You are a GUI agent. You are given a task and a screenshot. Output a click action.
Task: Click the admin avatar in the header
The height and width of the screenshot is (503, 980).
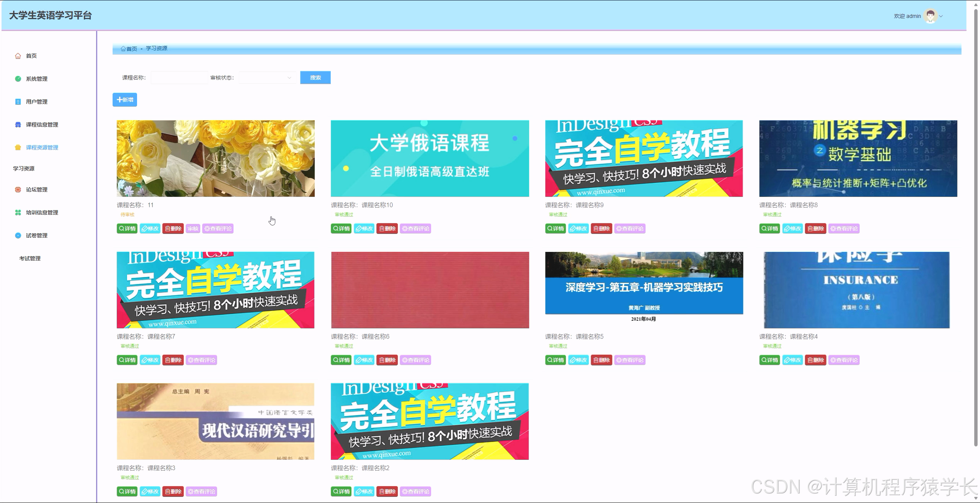[x=930, y=16]
